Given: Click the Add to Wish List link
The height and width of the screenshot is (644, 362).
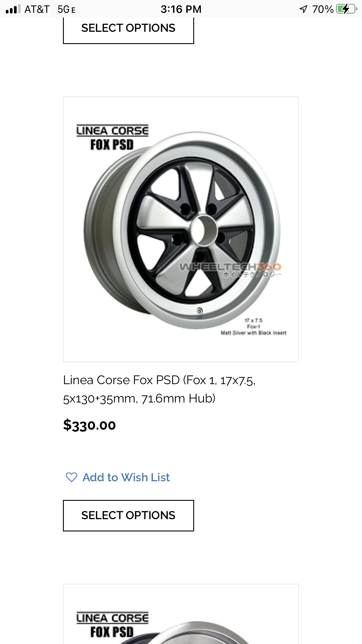Looking at the screenshot, I should pos(126,477).
